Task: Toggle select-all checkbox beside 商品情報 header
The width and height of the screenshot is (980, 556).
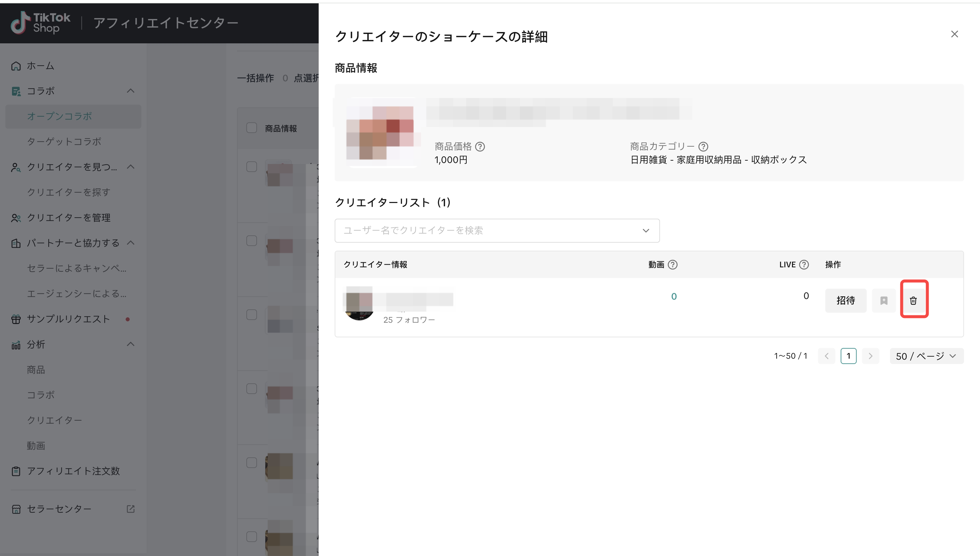Action: [x=252, y=128]
